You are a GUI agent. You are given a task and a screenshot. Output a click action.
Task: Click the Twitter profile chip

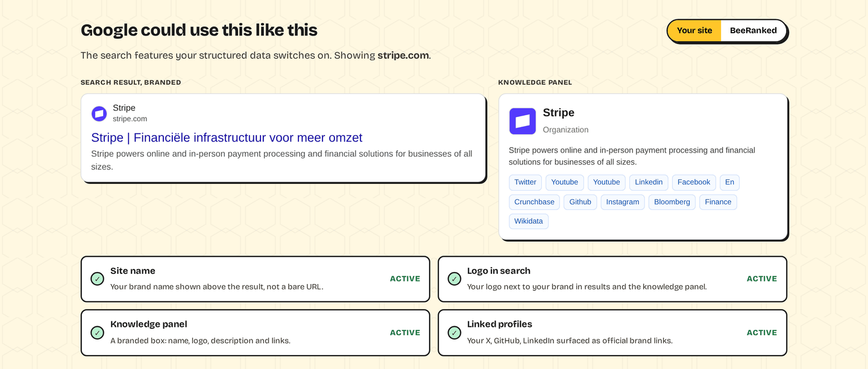(525, 182)
